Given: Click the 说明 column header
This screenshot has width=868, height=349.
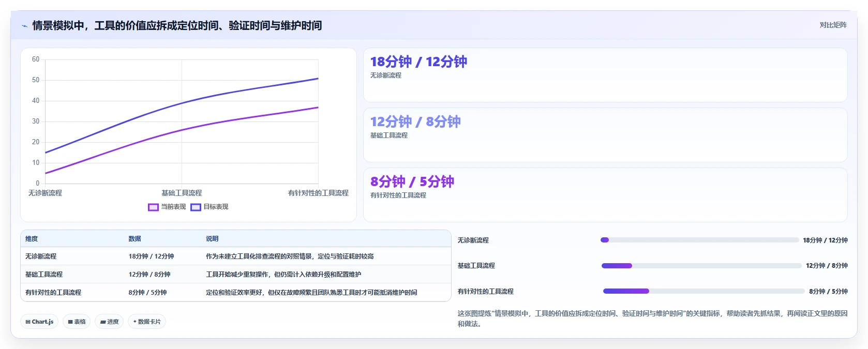Looking at the screenshot, I should click(x=212, y=239).
